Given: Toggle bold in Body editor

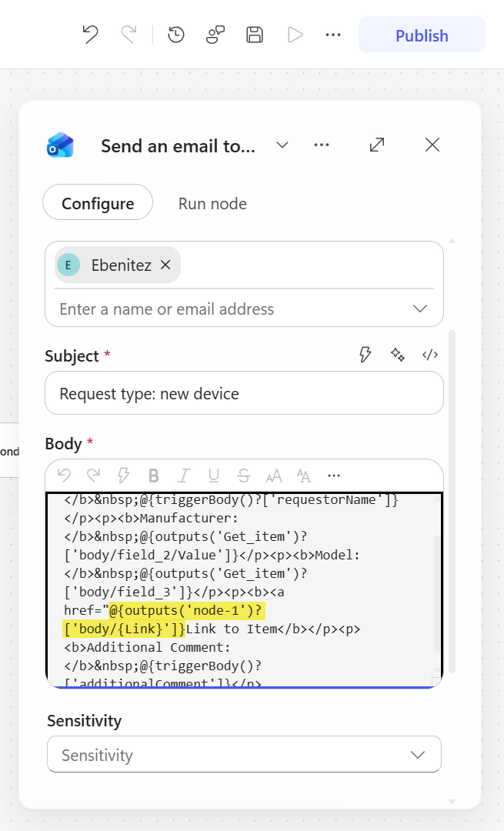Looking at the screenshot, I should pos(154,476).
